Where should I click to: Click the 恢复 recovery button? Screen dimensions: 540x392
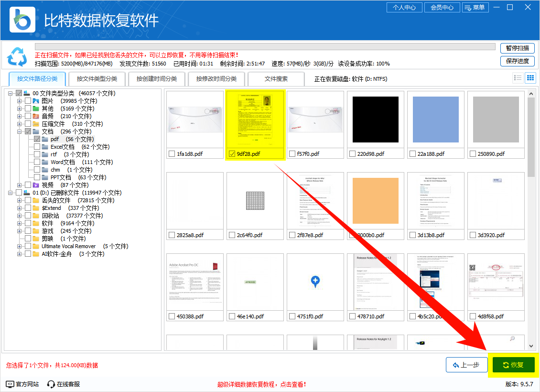click(513, 364)
